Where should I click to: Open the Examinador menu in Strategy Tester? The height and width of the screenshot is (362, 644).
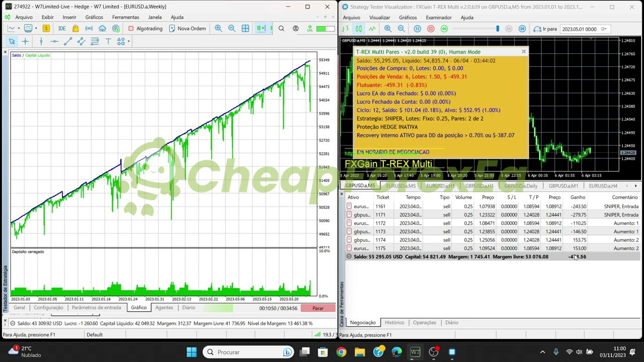tap(439, 18)
